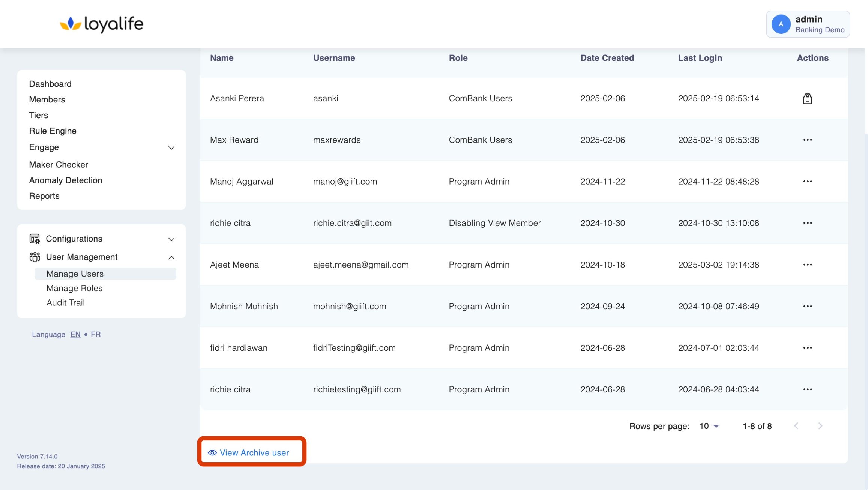Viewport: 868px width, 490px height.
Task: Click View Archive user link
Action: 254,453
